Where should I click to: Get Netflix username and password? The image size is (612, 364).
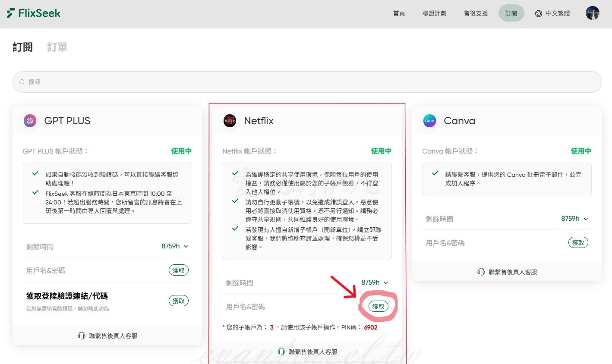(379, 306)
